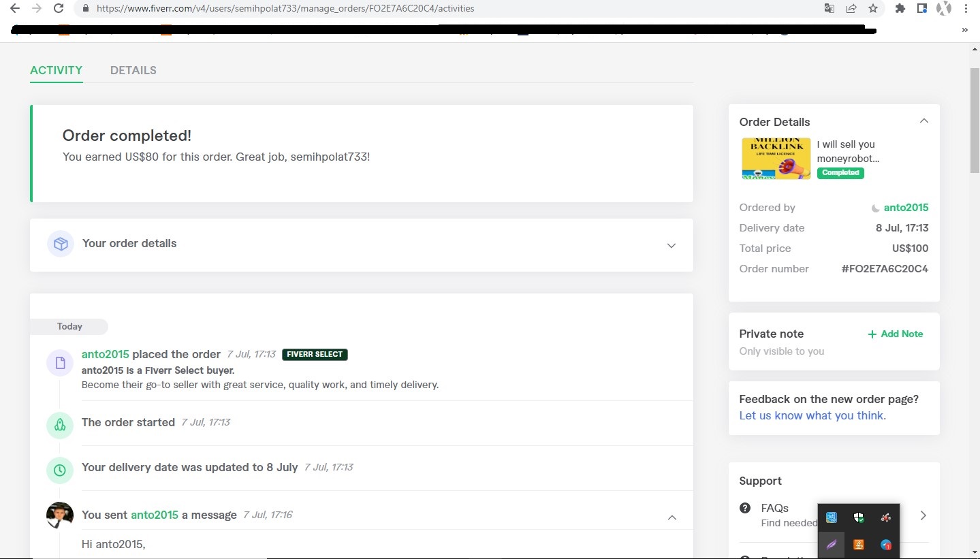This screenshot has height=559, width=980.
Task: Bookmark this page with star icon
Action: pyautogui.click(x=873, y=9)
